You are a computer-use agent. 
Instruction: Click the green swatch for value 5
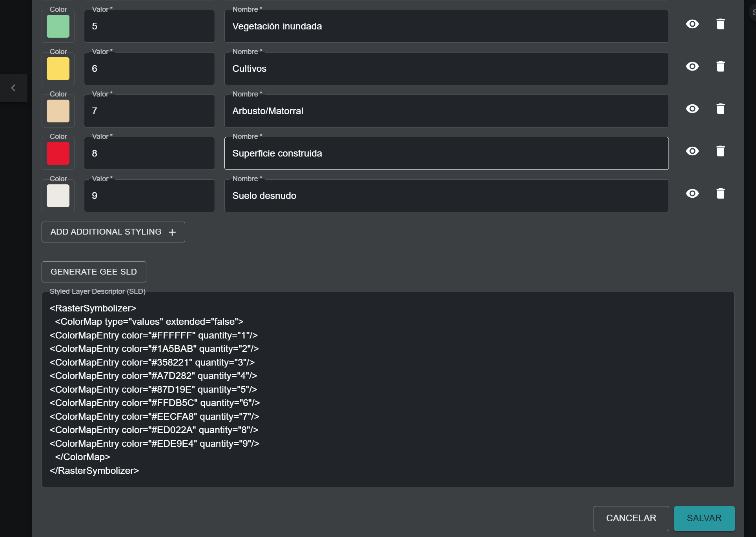[x=58, y=26]
